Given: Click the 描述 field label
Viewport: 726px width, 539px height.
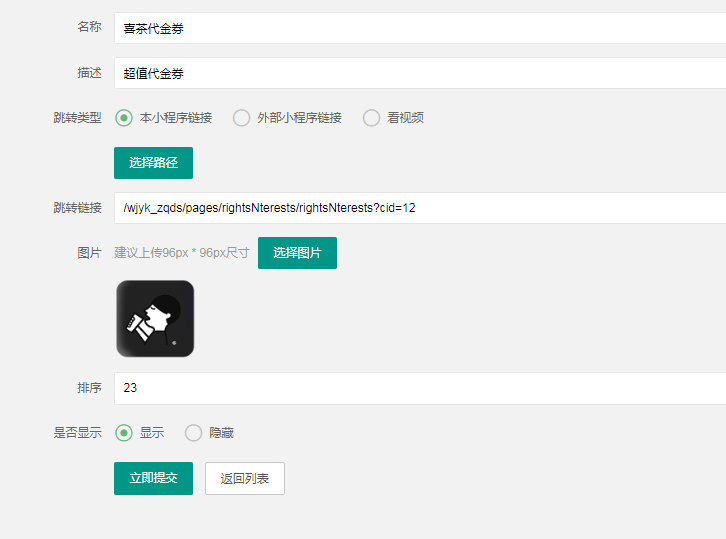Looking at the screenshot, I should pyautogui.click(x=89, y=73).
